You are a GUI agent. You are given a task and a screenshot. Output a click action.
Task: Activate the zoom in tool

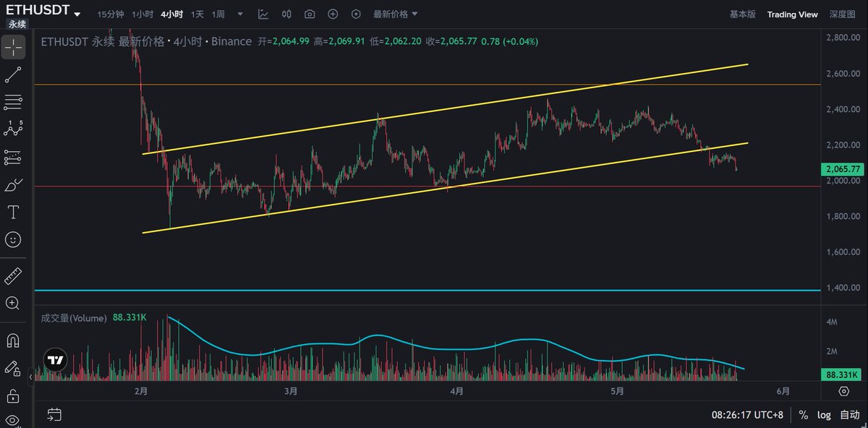coord(13,303)
